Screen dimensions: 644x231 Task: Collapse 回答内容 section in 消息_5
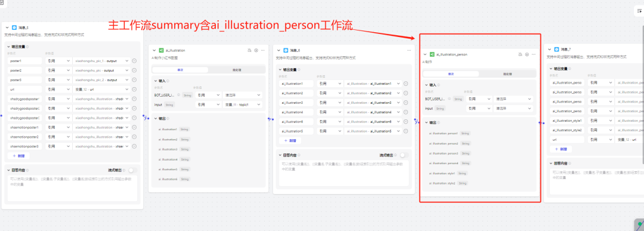8,170
